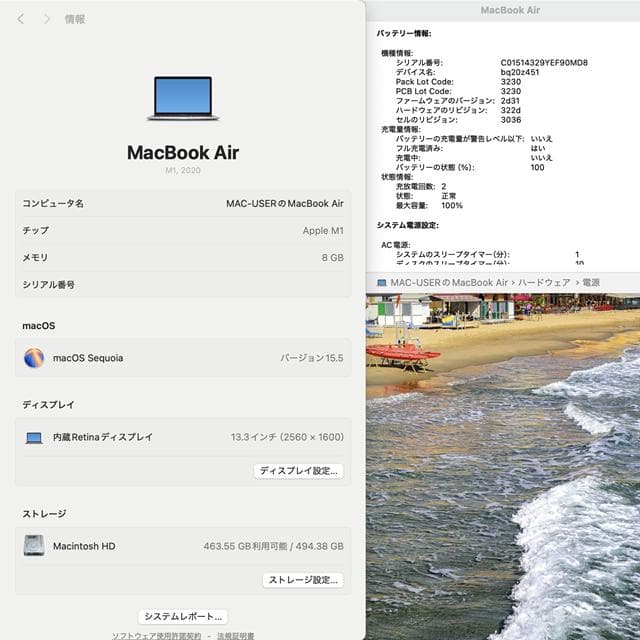The width and height of the screenshot is (640, 640).
Task: Select ハードウェア in the path bar
Action: [x=544, y=282]
